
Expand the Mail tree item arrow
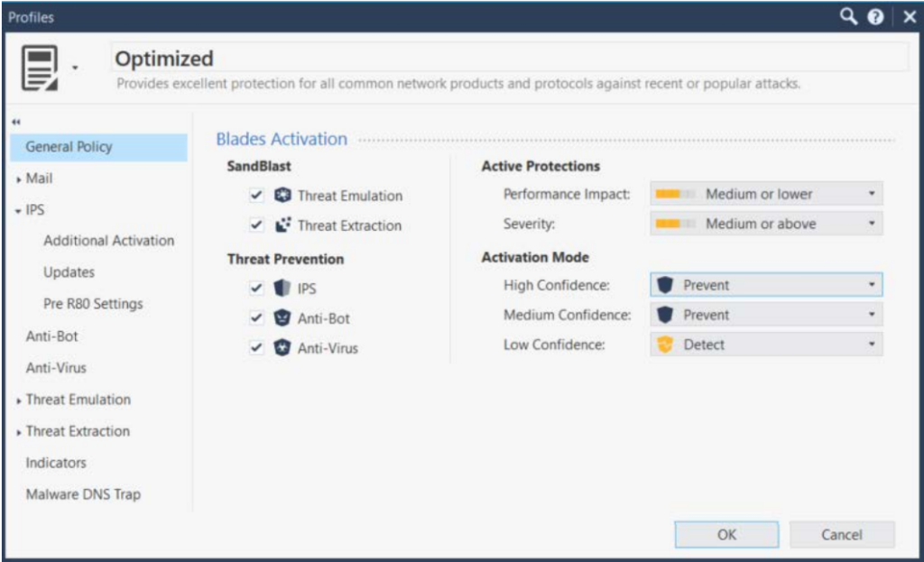19,180
